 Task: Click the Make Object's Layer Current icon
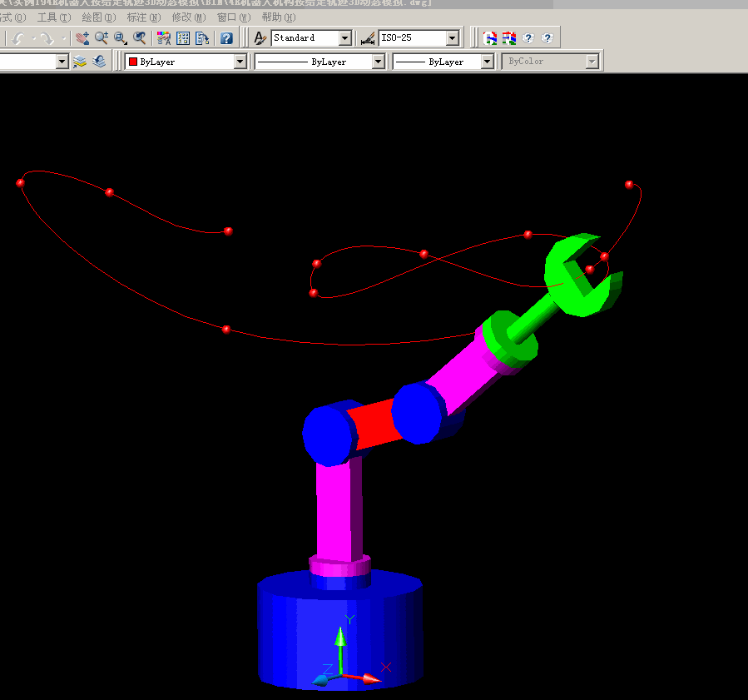click(x=80, y=62)
